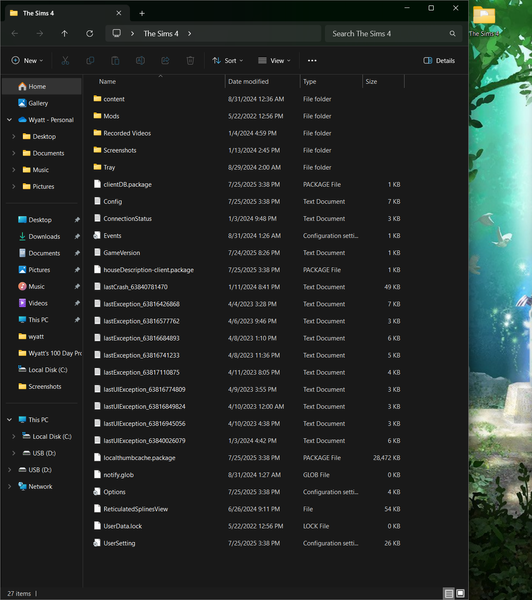532x600 pixels.
Task: Click the Copy icon in toolbar
Action: click(90, 60)
